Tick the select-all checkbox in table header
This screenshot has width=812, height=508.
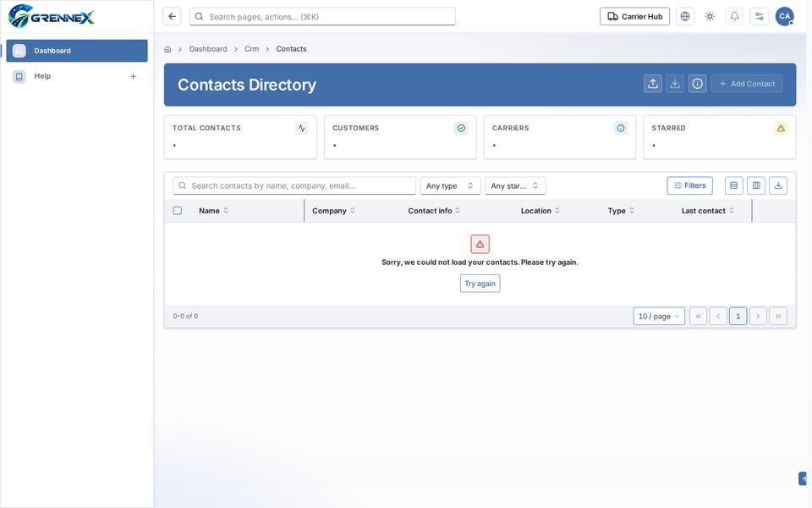pyautogui.click(x=177, y=211)
